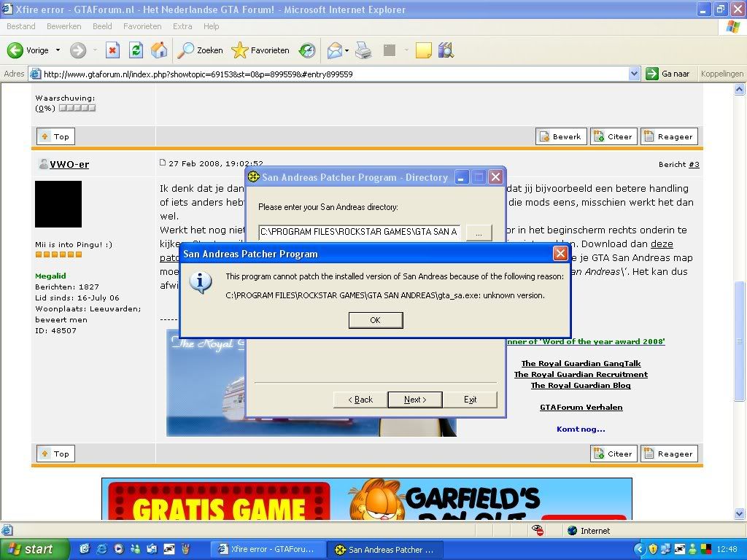Click the small post icon before 27 Feb 2008
This screenshot has height=560, width=747.
coord(163,163)
